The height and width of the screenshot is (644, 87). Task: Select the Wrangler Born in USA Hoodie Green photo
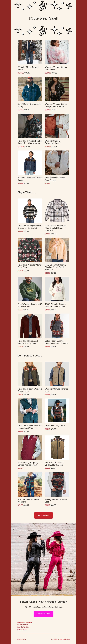(30, 289)
